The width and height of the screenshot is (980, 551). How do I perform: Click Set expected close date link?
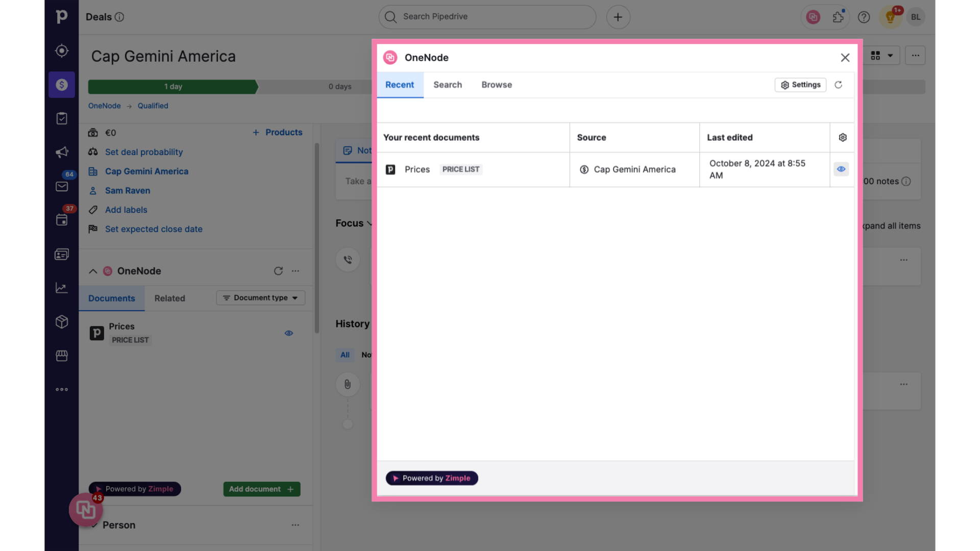154,229
